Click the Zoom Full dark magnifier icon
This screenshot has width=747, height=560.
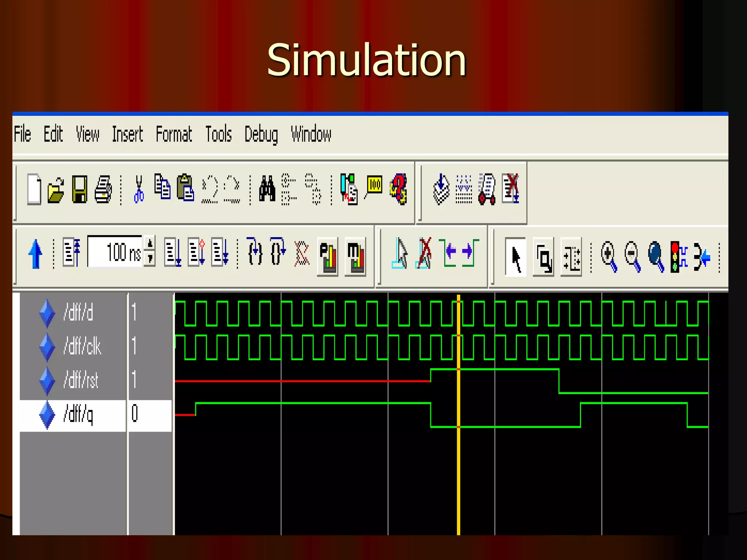coord(656,257)
